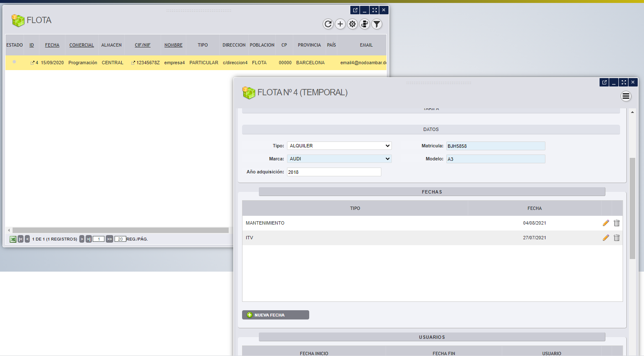Viewport: 644px width, 356px height.
Task: Click the CENTRAL almacen cell
Action: (112, 63)
